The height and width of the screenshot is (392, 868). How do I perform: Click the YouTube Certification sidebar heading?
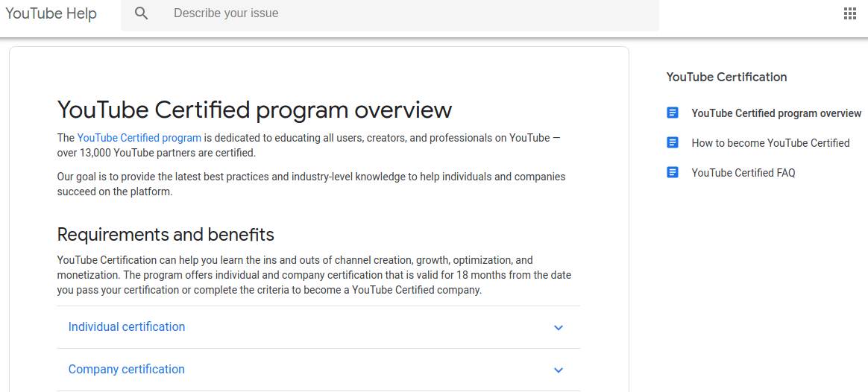[727, 78]
